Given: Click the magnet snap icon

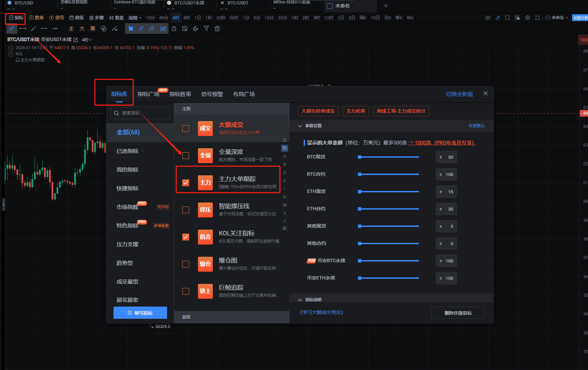Looking at the screenshot, I should point(196,29).
